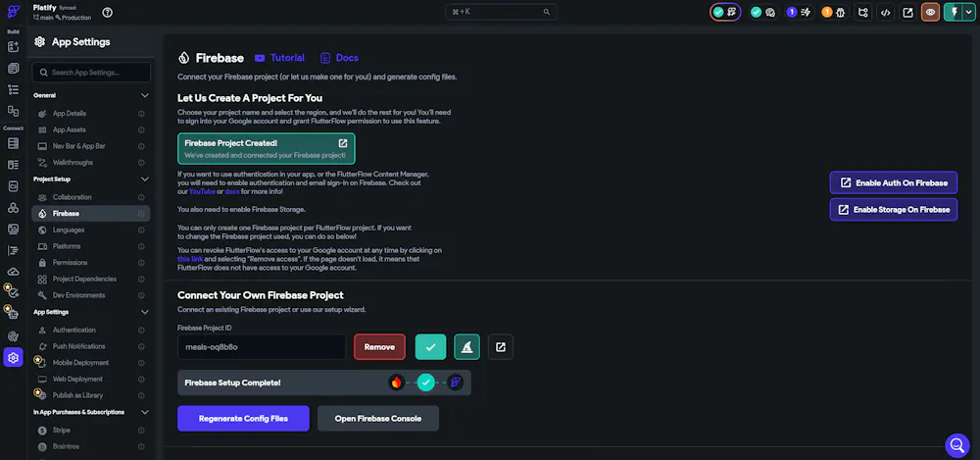Open Mobile Deployment settings
Screen dimensions: 980x460
[90, 363]
